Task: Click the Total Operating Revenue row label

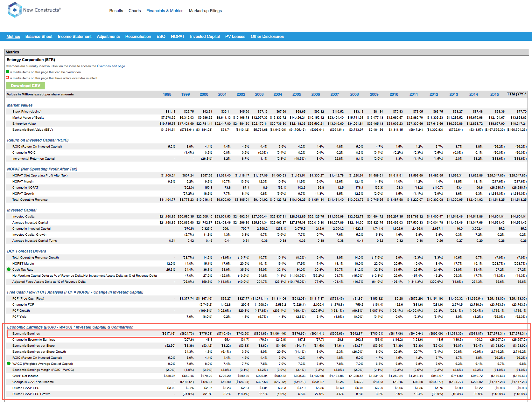Action: coord(30,200)
